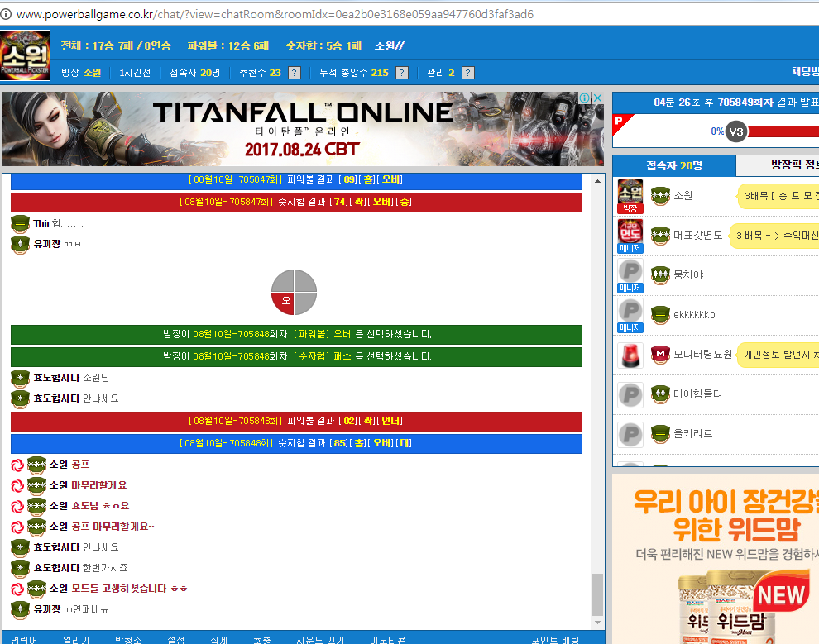Open 포인트 배팅 in the bottom bar
The width and height of the screenshot is (819, 644).
(555, 639)
